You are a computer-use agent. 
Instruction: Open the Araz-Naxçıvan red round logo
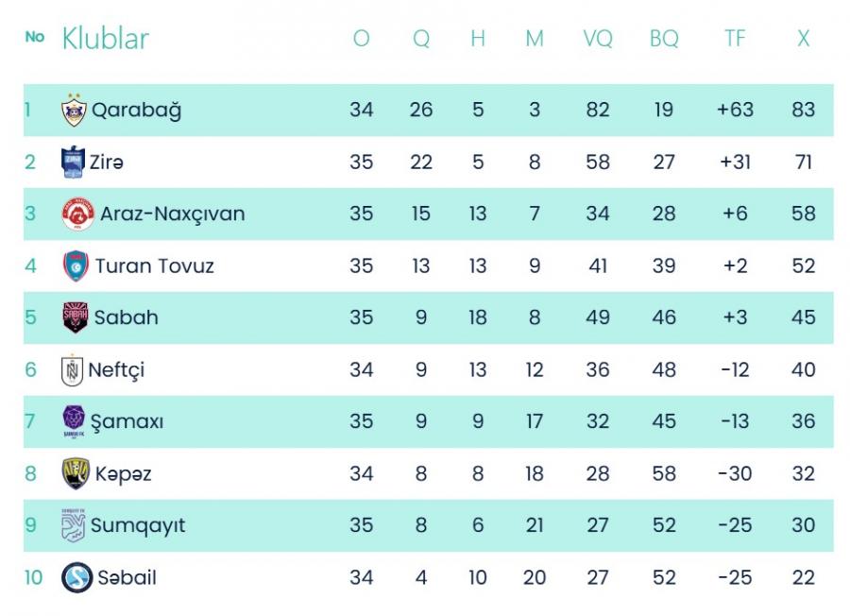pos(78,214)
